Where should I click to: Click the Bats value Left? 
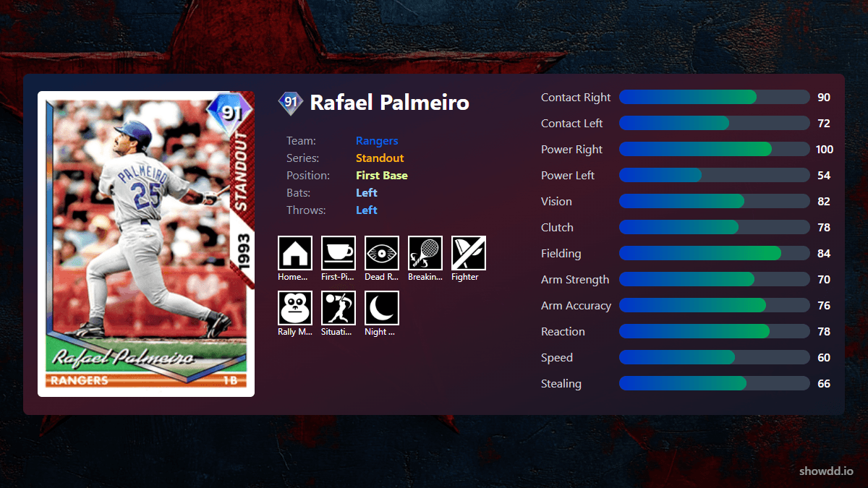(x=367, y=193)
